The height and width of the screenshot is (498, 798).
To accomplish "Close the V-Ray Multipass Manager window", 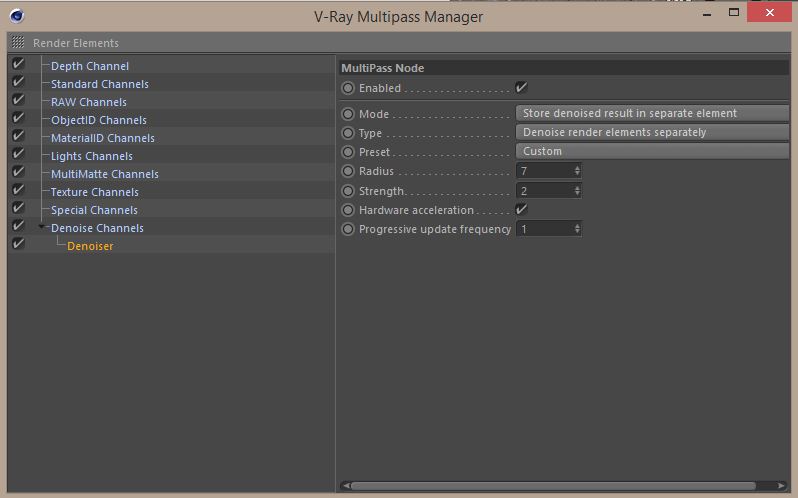I will 770,12.
